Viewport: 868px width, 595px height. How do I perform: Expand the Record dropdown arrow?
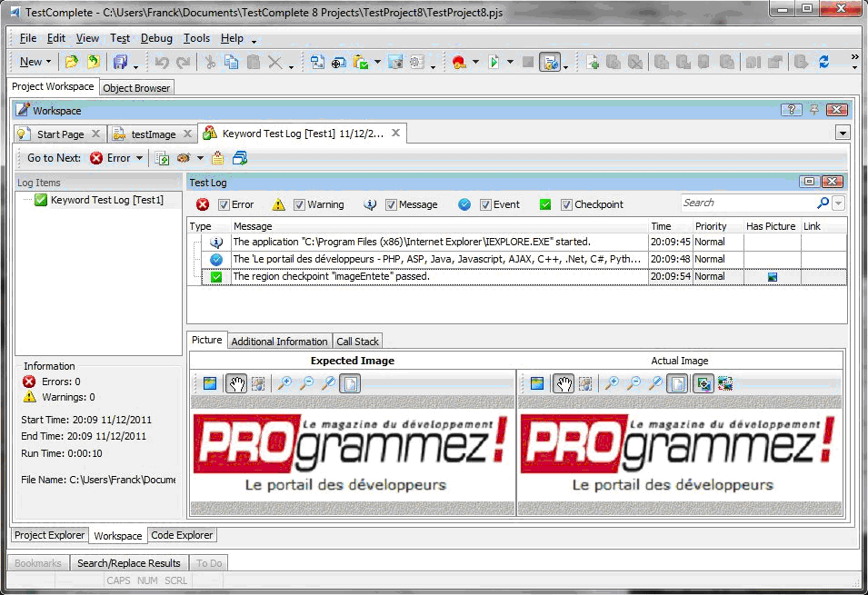click(x=475, y=62)
